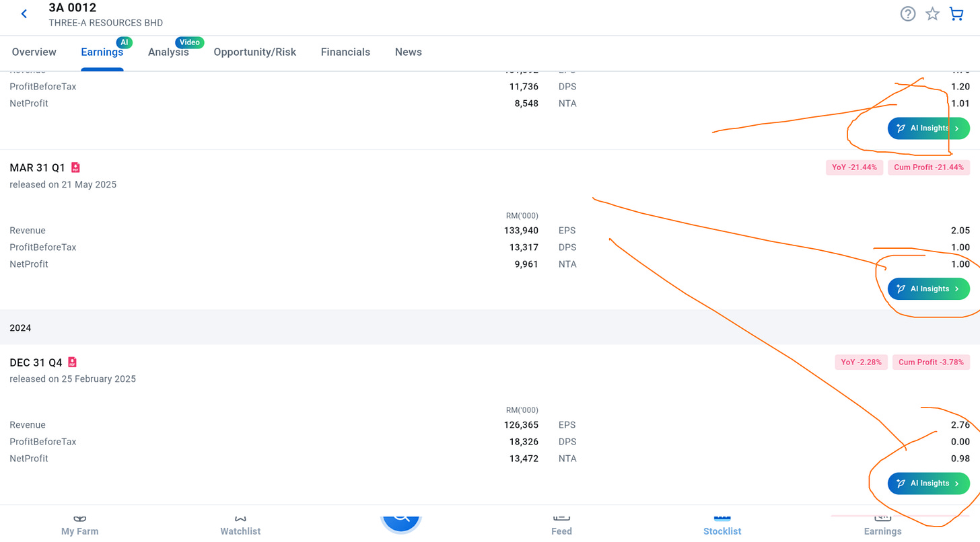Screen dimensions: 980x542
Task: Open Earnings in bottom navigation
Action: [882, 526]
